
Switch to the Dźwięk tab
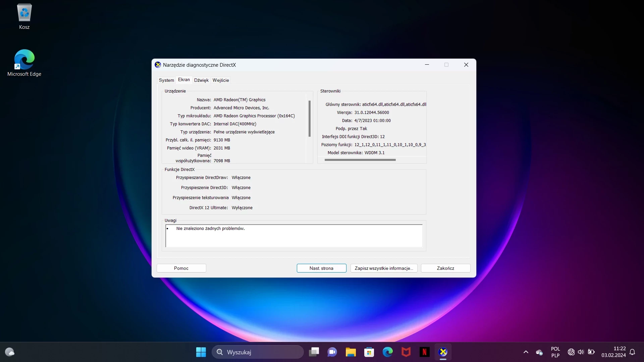point(201,80)
